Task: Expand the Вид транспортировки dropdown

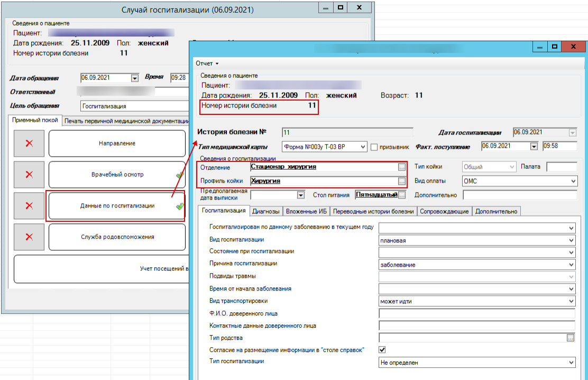Action: click(571, 301)
